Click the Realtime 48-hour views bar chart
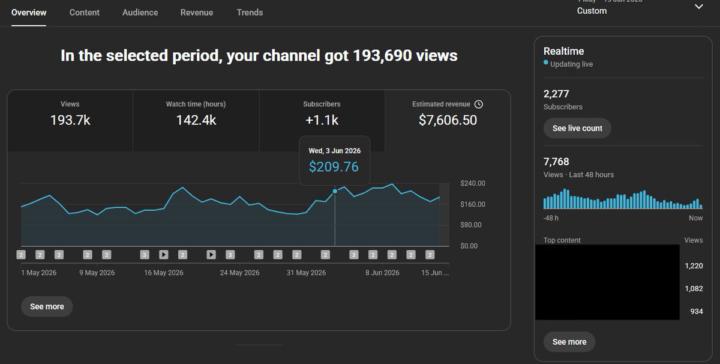This screenshot has height=364, width=720. [x=623, y=199]
